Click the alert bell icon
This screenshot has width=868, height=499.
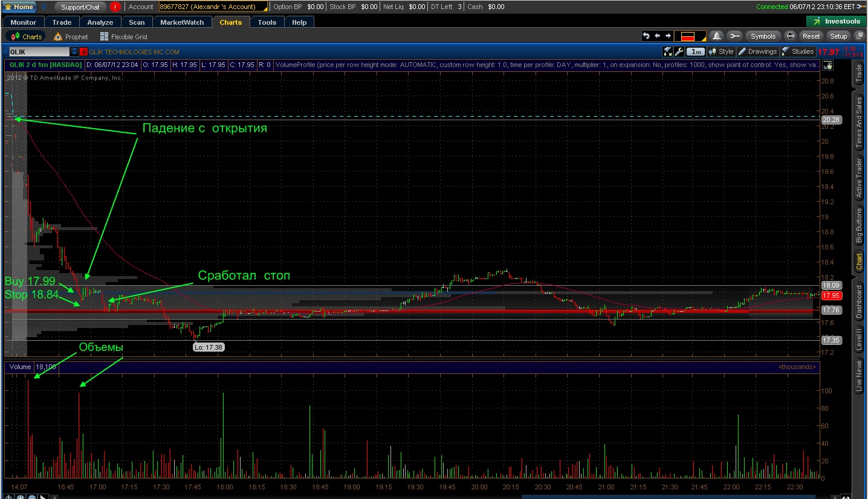click(716, 36)
